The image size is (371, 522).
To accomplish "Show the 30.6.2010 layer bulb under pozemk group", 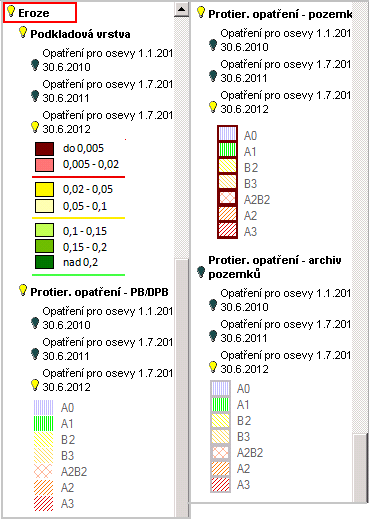I will point(213,45).
